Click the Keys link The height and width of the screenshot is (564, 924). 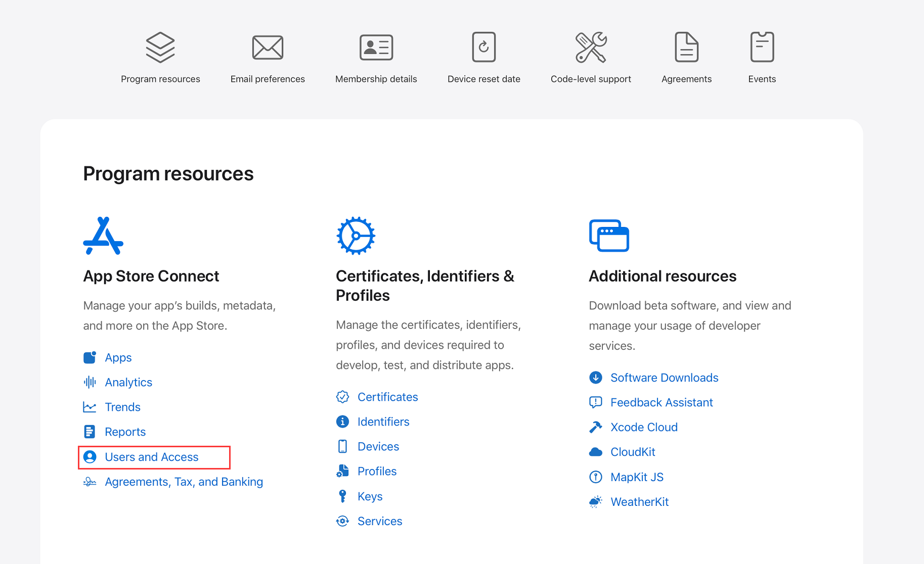click(x=370, y=497)
